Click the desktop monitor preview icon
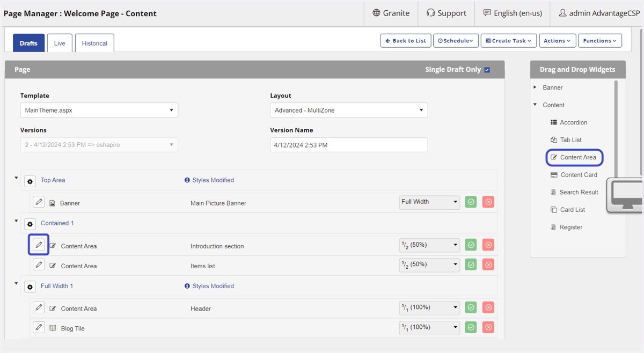The width and height of the screenshot is (644, 353). point(626,194)
